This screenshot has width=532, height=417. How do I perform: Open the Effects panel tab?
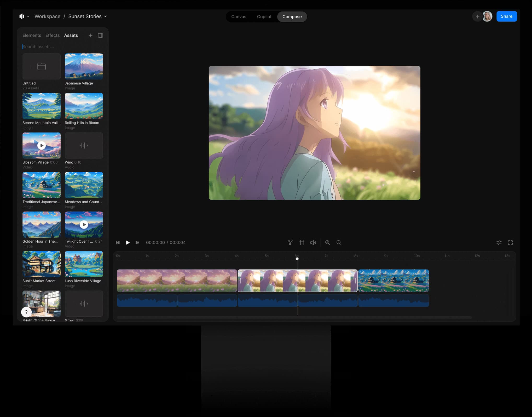[x=52, y=35]
